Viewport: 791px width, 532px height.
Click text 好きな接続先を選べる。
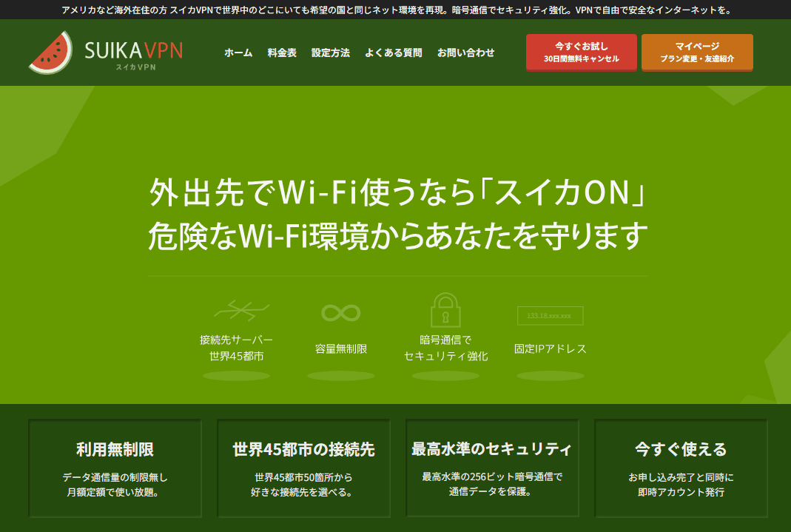pyautogui.click(x=302, y=492)
